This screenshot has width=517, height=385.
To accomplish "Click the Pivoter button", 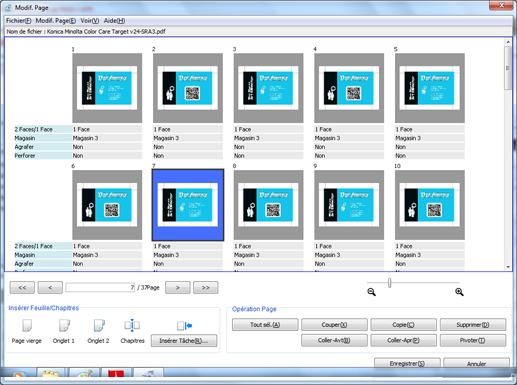I will pos(473,340).
